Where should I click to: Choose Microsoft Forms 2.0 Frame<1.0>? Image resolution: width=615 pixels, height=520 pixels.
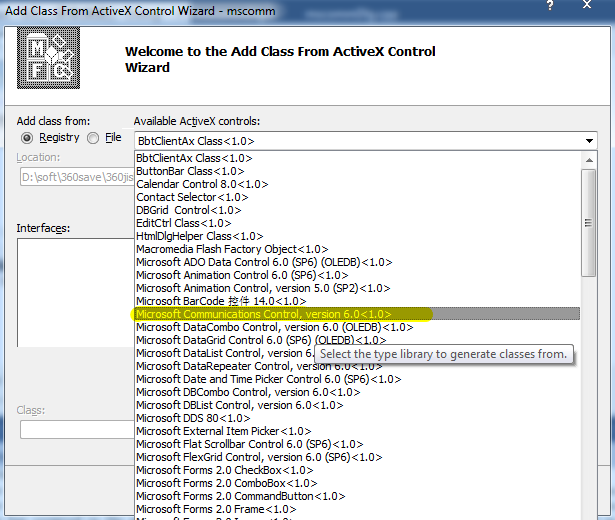[x=357, y=509]
